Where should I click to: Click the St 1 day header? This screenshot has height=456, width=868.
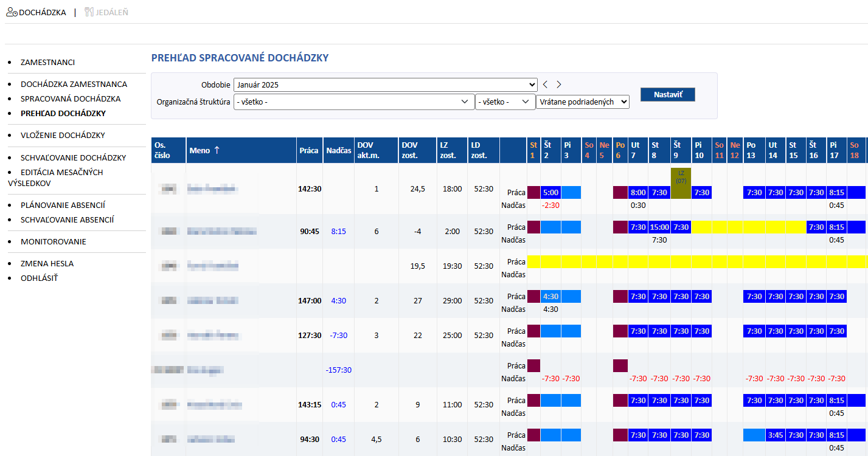tap(533, 150)
